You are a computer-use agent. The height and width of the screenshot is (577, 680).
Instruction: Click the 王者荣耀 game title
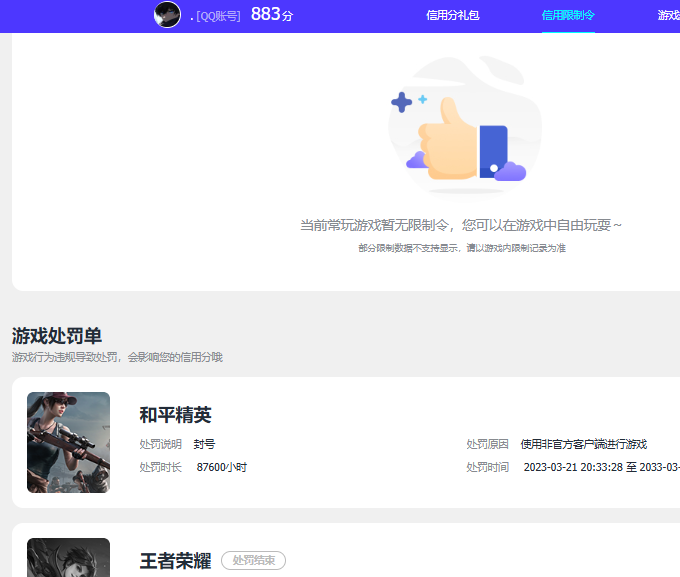tap(175, 561)
